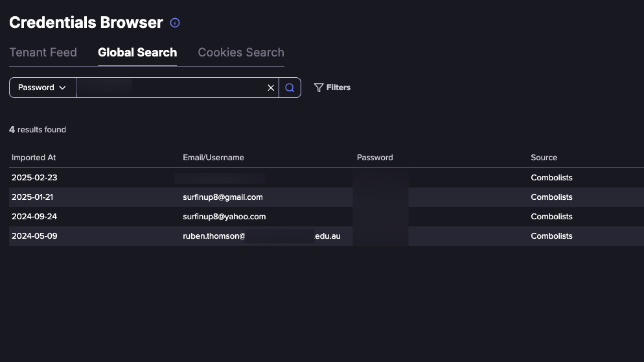Open the Cookies Search tab

tap(241, 53)
